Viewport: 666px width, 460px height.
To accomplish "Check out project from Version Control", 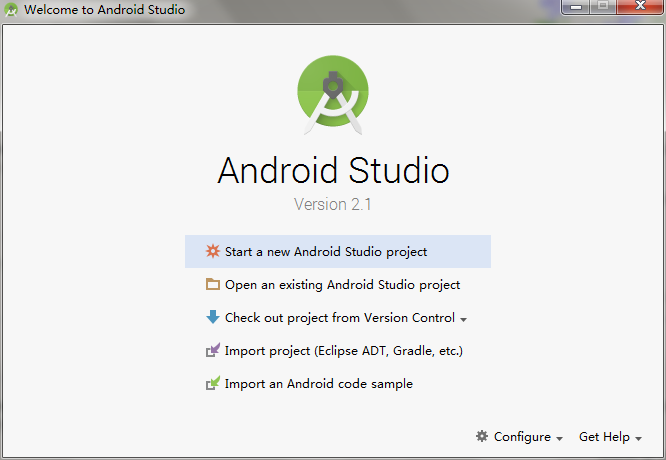I will 338,317.
